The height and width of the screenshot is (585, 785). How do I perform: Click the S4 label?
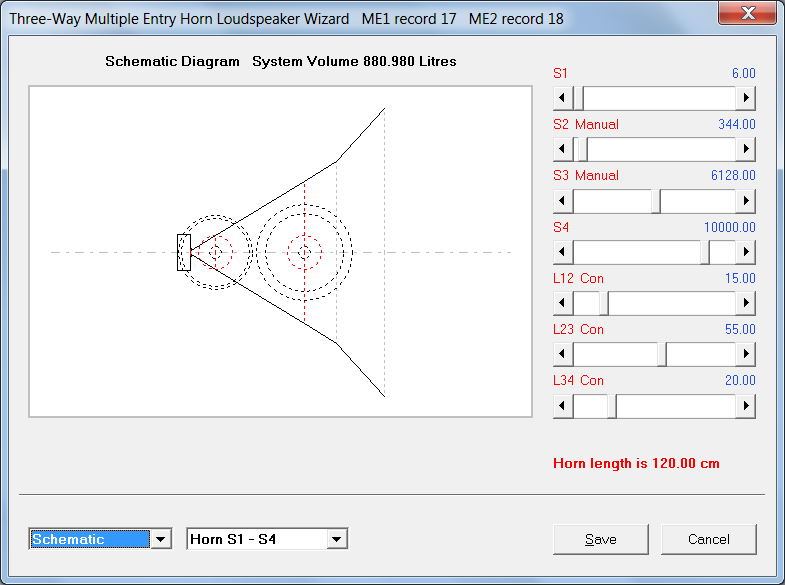[x=561, y=227]
